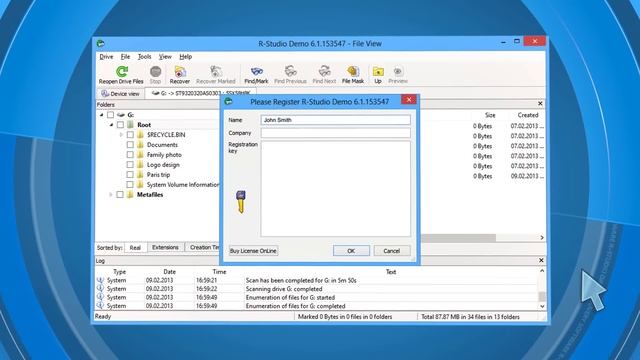Check the $RECYCLE.BIN checkbox

point(130,135)
